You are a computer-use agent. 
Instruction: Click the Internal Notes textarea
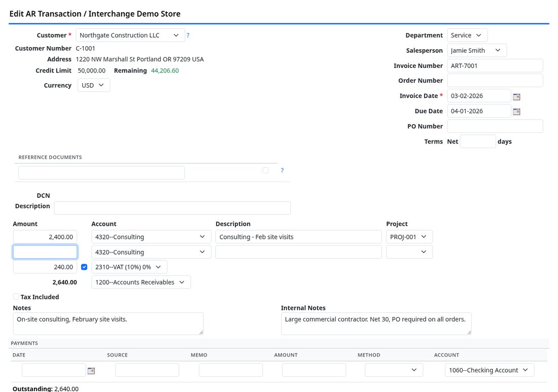click(x=376, y=324)
